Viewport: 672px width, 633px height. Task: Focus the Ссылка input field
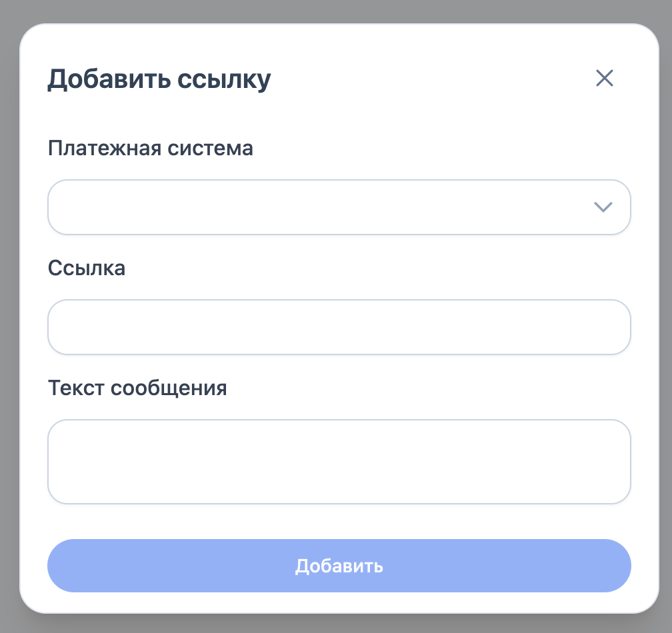pyautogui.click(x=339, y=327)
